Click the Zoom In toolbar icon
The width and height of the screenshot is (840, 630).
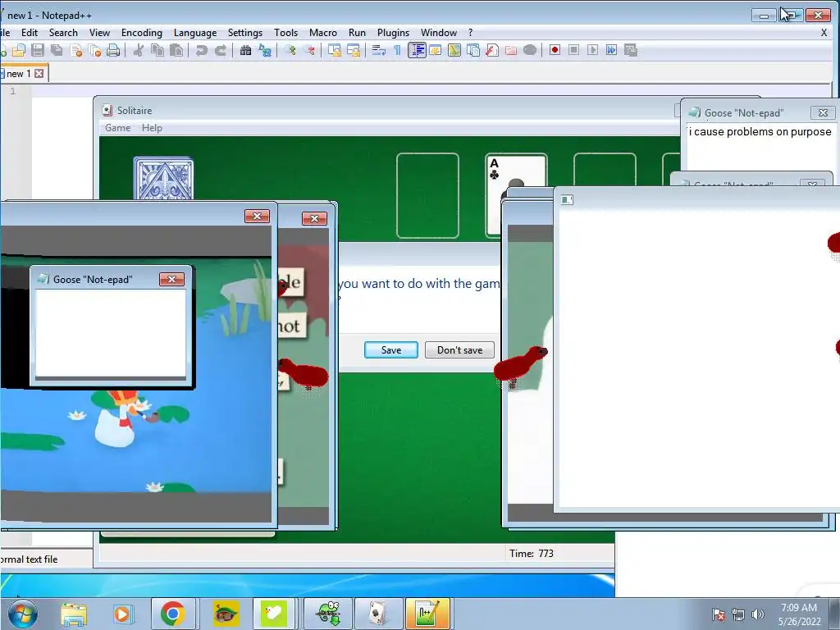[290, 50]
